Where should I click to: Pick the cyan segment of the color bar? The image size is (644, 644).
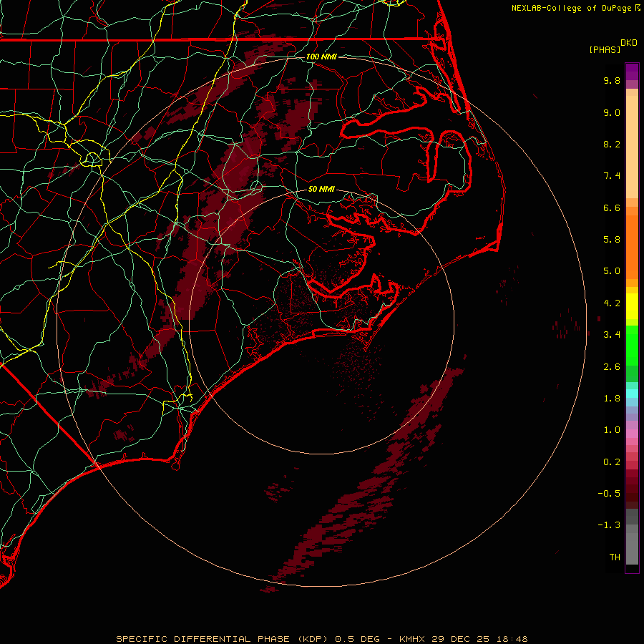[x=632, y=394]
